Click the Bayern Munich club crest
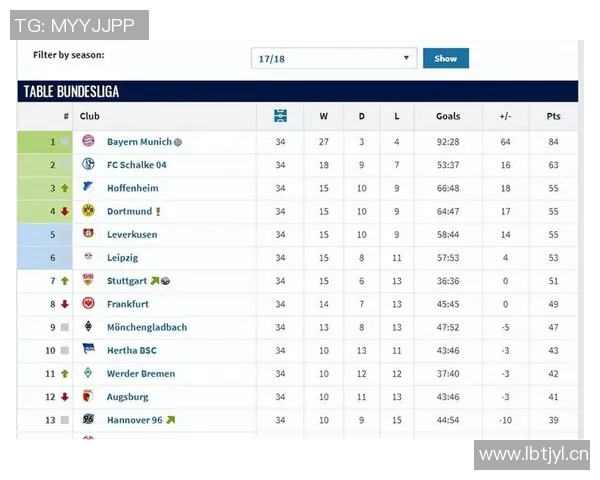Viewport: 600px width, 480px height. (x=88, y=142)
